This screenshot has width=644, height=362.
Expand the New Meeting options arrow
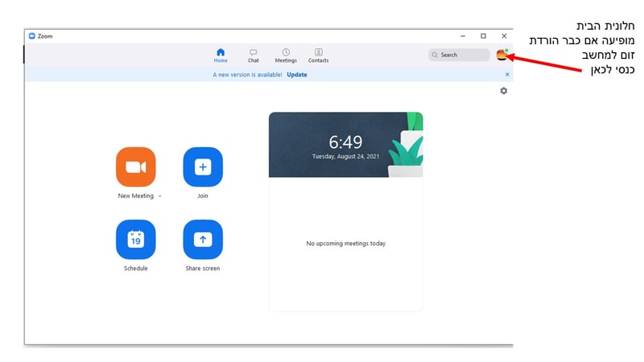pyautogui.click(x=159, y=196)
